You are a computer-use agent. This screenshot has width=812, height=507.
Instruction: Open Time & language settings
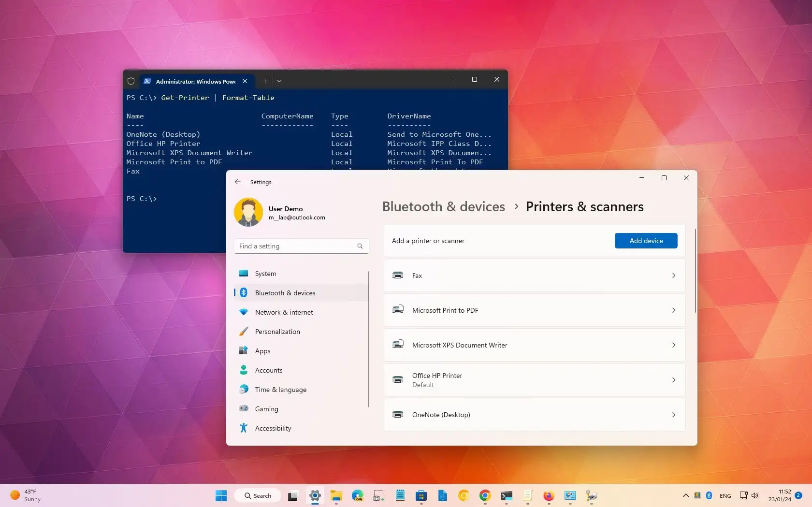tap(280, 389)
